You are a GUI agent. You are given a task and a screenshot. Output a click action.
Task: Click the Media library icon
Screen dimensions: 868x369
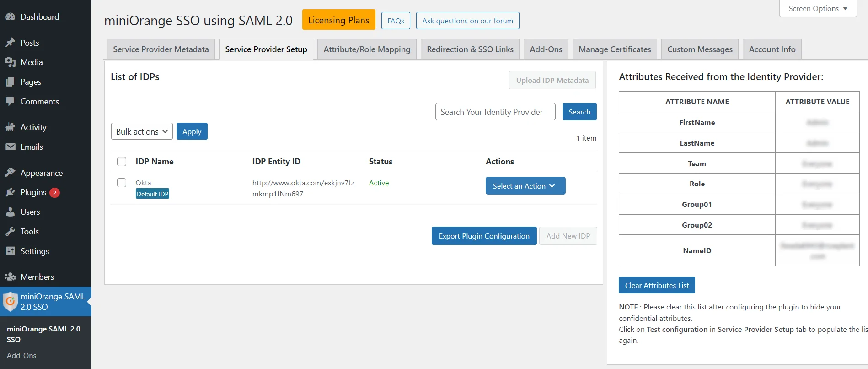point(11,62)
